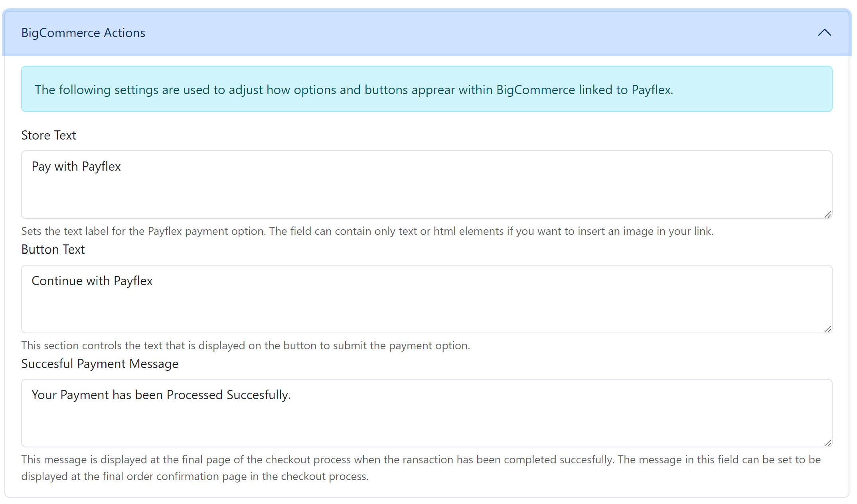This screenshot has width=857, height=504.
Task: Click the Button Text help description
Action: coord(246,346)
